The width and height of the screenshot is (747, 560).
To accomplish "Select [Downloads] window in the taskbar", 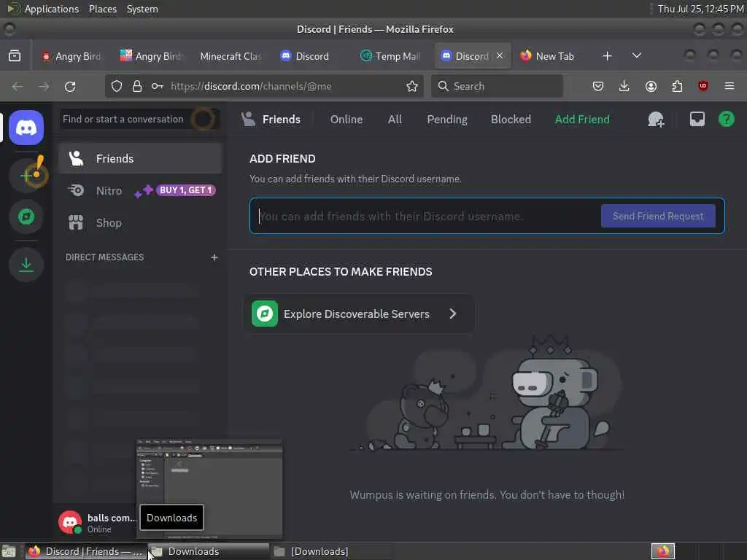I will (332, 551).
